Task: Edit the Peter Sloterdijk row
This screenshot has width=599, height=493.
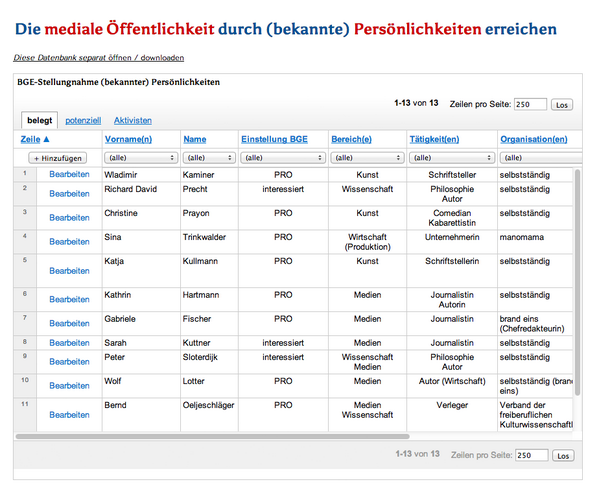Action: click(69, 362)
